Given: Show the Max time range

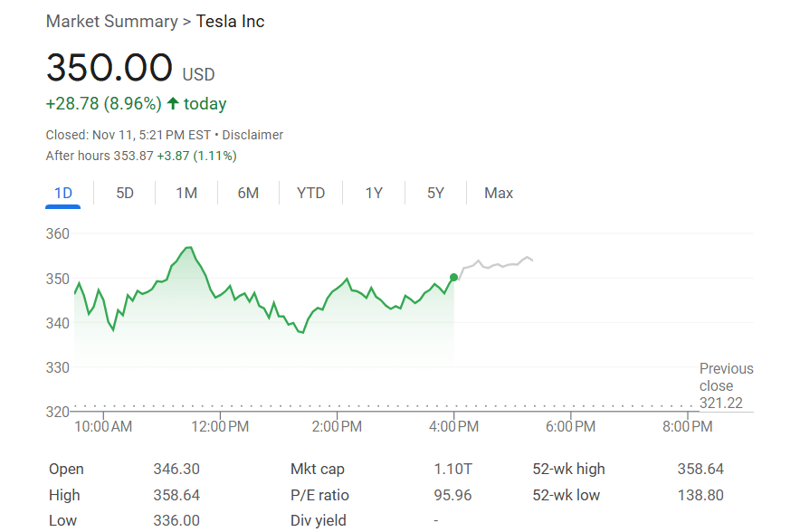Looking at the screenshot, I should [499, 193].
